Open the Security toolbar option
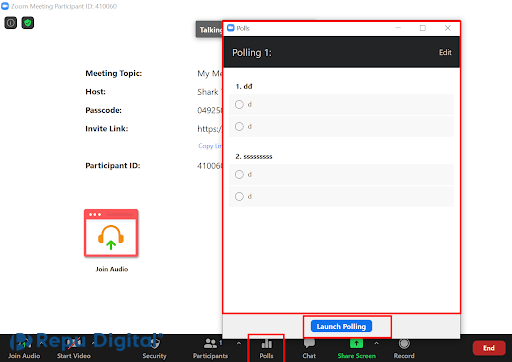Screen dimensions: 512x362 (154, 348)
